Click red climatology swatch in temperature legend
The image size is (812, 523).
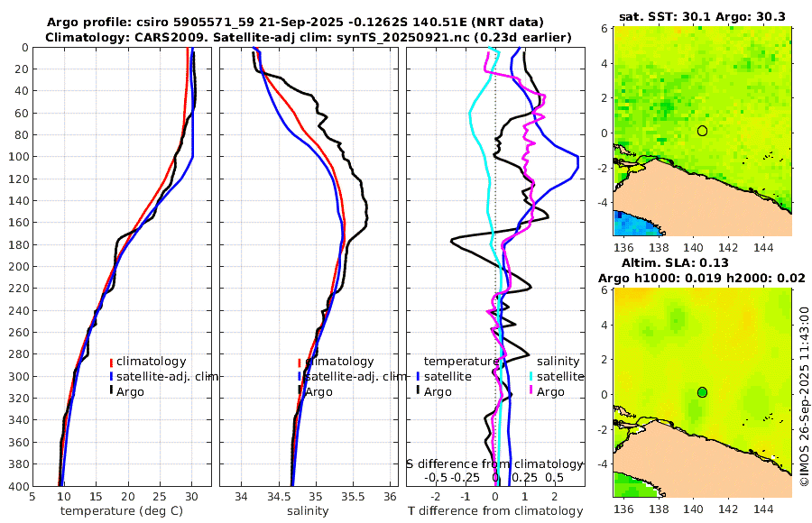[x=111, y=362]
